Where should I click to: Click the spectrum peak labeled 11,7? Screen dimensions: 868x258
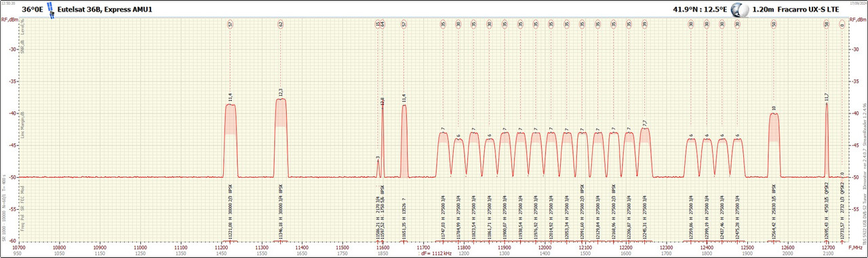tap(827, 139)
